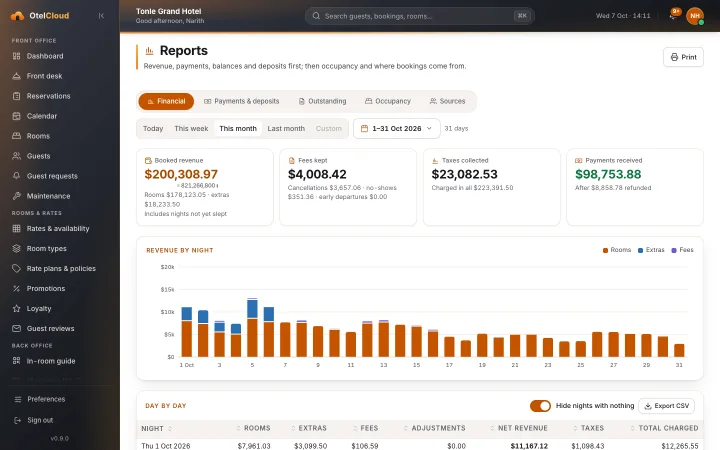Open the 1–31 Oct 2026 date dropdown
Viewport: 720px width, 450px height.
(x=396, y=129)
